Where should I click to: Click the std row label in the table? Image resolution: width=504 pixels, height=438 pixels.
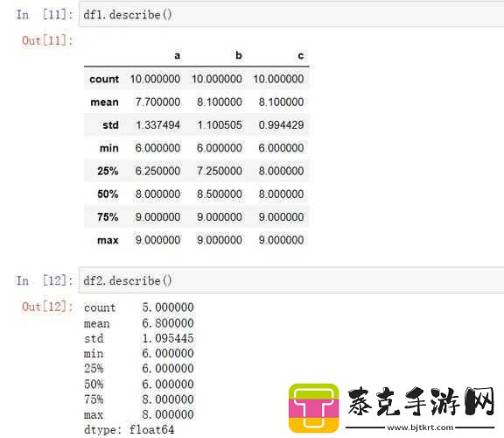pos(110,125)
